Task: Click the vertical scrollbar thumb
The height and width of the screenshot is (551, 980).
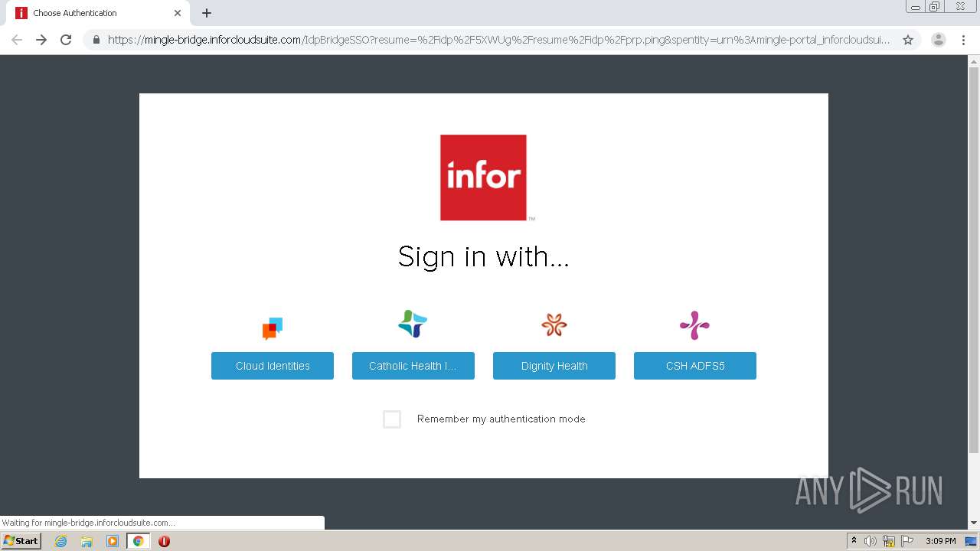Action: tap(974, 260)
